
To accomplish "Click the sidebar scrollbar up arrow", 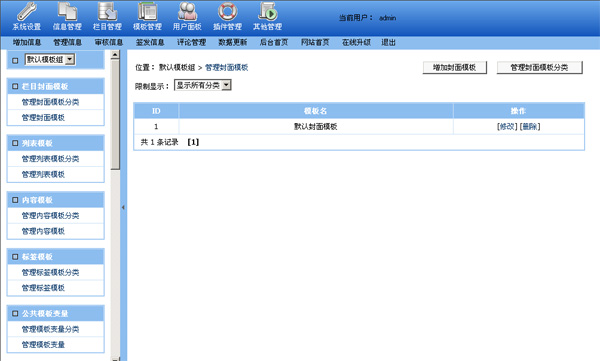I will click(115, 55).
